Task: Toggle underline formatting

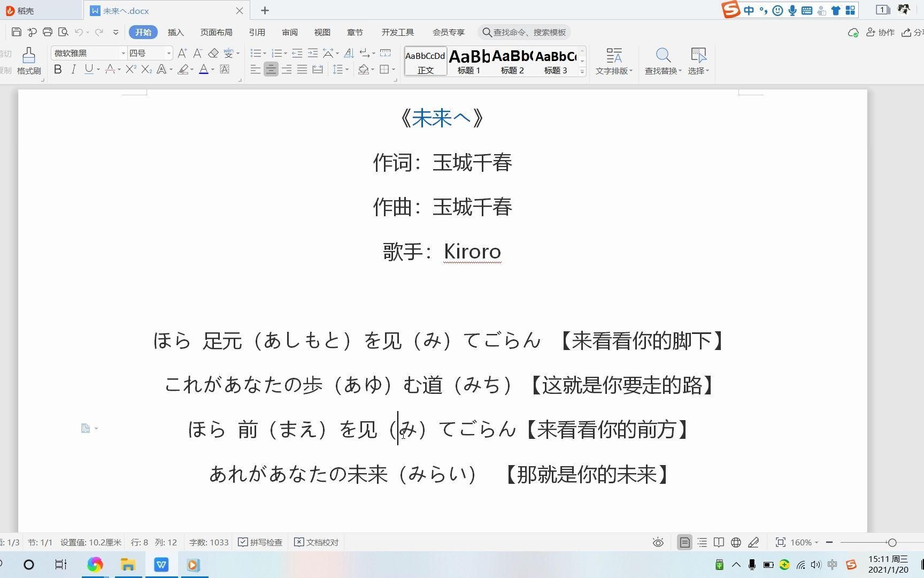Action: click(x=89, y=69)
